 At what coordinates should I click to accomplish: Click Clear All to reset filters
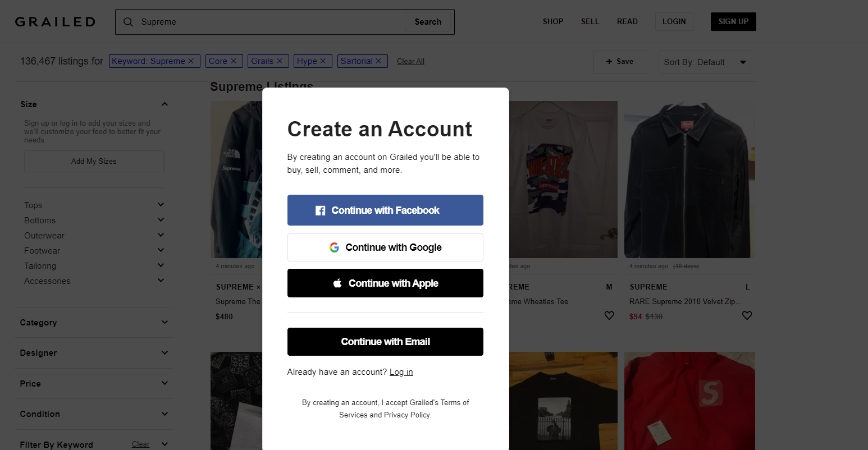pyautogui.click(x=410, y=61)
